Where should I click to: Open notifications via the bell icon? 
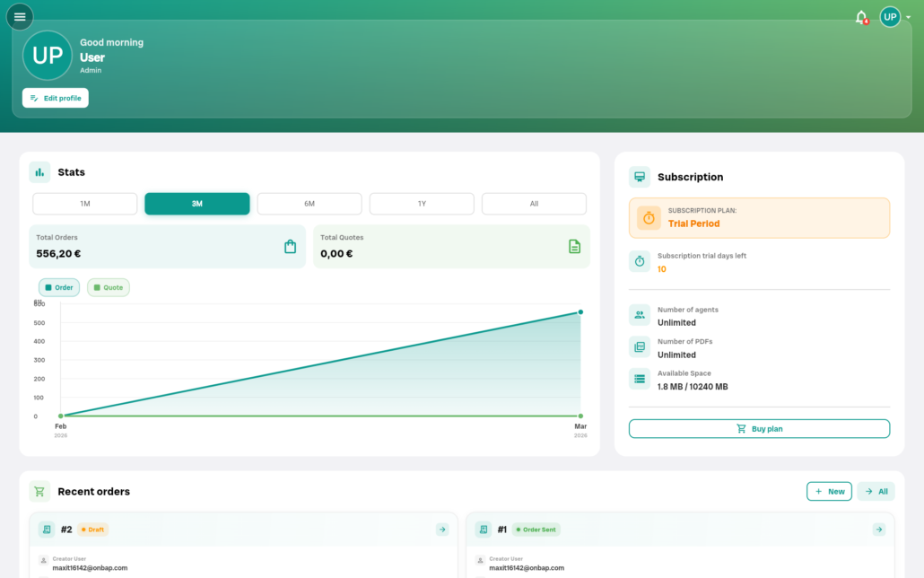coord(860,16)
